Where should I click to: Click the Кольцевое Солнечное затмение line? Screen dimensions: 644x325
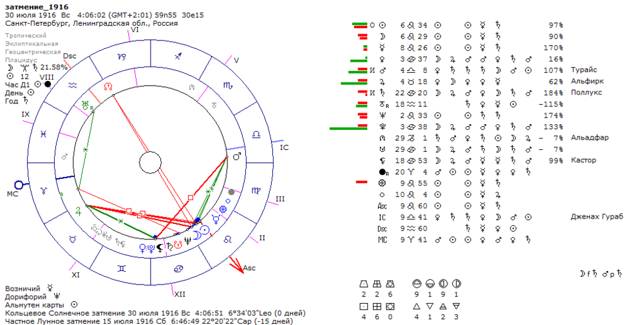coord(155,313)
